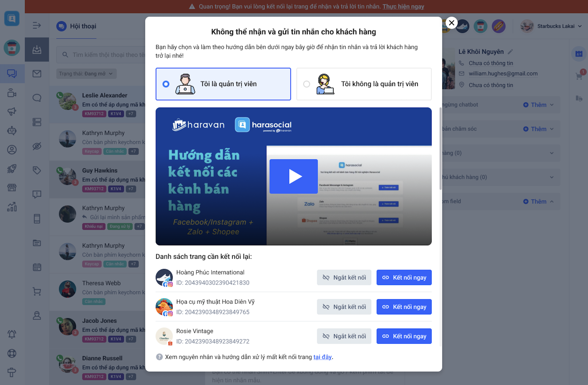Image resolution: width=588 pixels, height=385 pixels.
Task: Click the tag label filter icon
Action: pyautogui.click(x=37, y=170)
